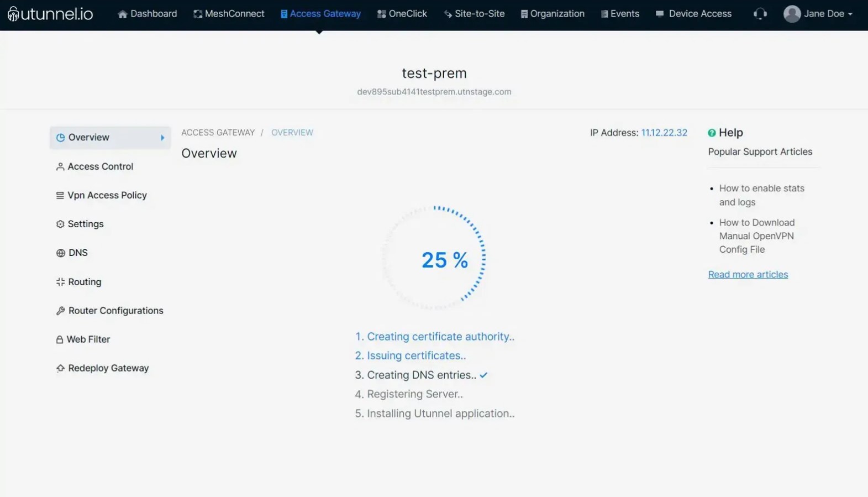Click Read more articles link

tap(748, 275)
